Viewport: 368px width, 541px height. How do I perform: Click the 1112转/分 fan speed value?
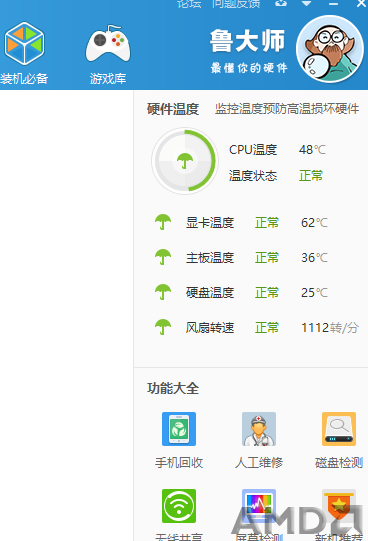pos(330,327)
